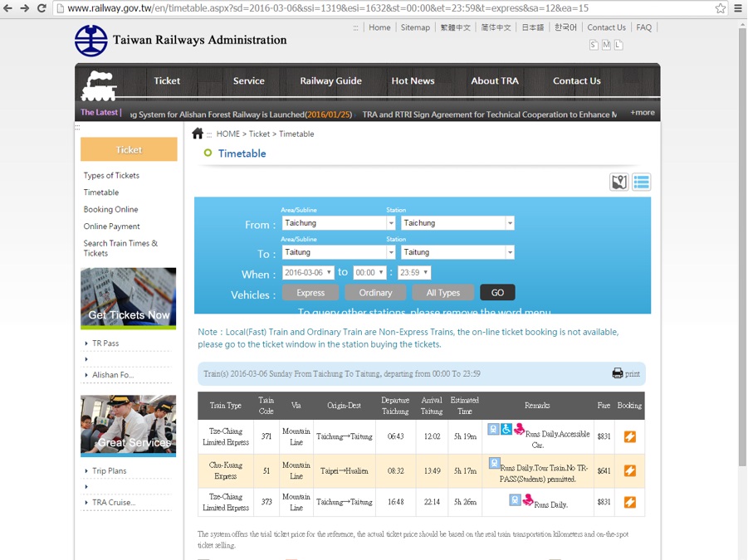Open the Alishan Fo... sidebar item
Image resolution: width=748 pixels, height=560 pixels.
pos(113,375)
